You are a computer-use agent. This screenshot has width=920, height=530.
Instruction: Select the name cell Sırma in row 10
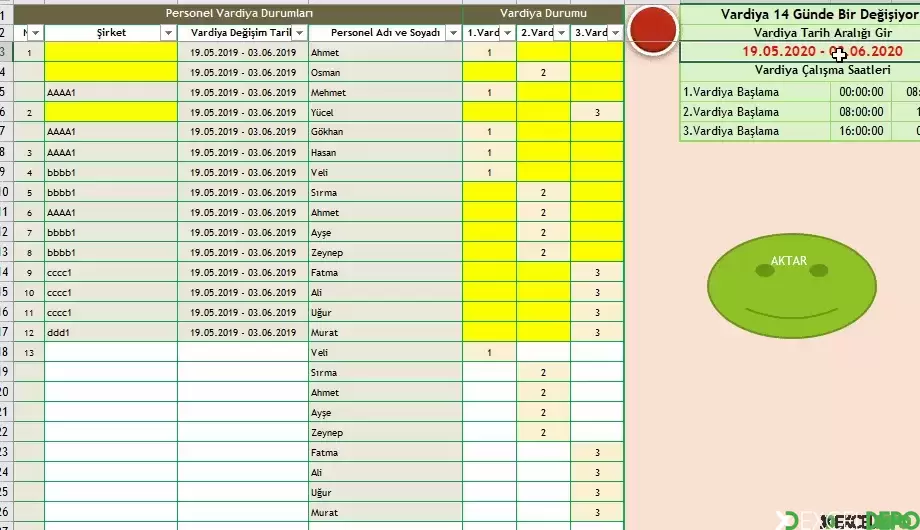pyautogui.click(x=385, y=193)
